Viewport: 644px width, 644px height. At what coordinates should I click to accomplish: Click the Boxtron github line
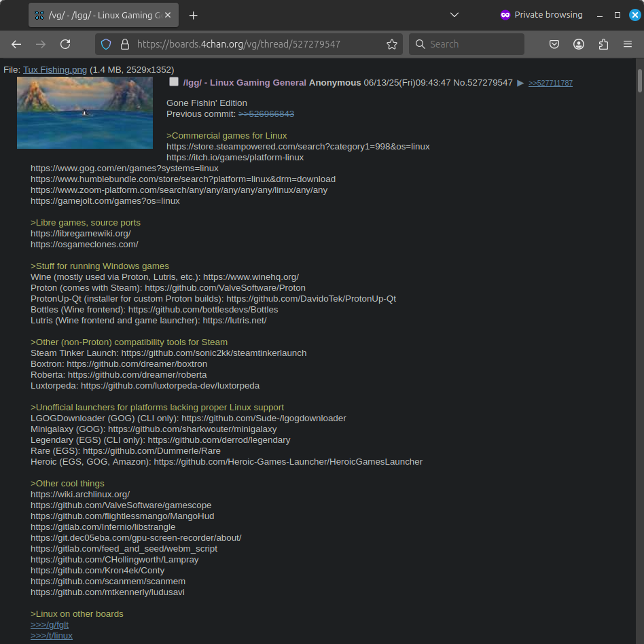coord(119,364)
